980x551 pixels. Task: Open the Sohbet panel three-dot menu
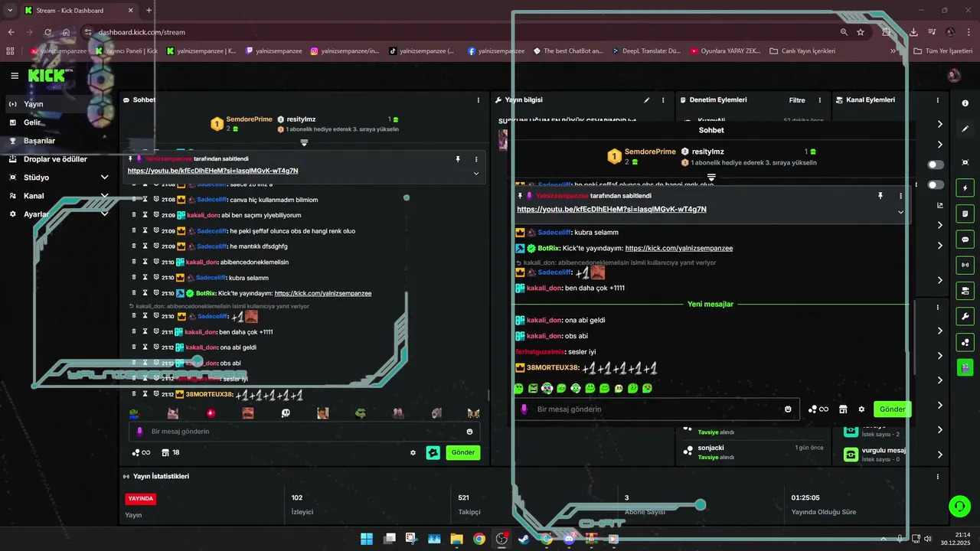tap(479, 100)
